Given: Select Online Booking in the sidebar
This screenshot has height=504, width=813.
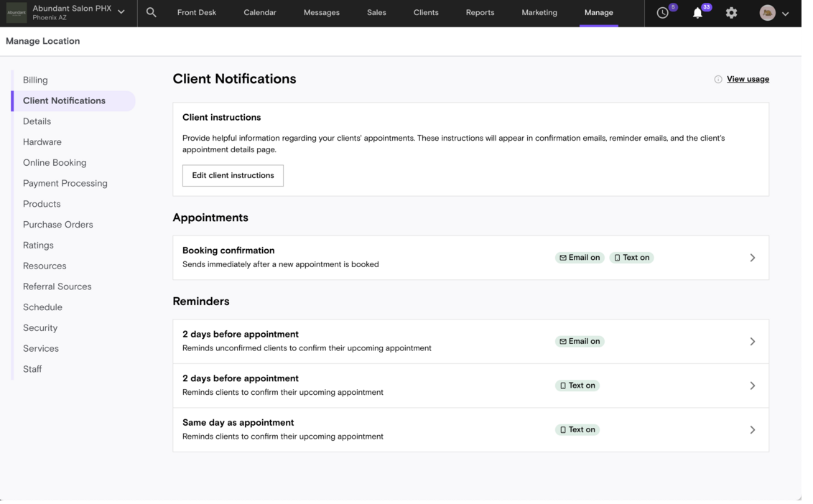Looking at the screenshot, I should click(x=55, y=163).
